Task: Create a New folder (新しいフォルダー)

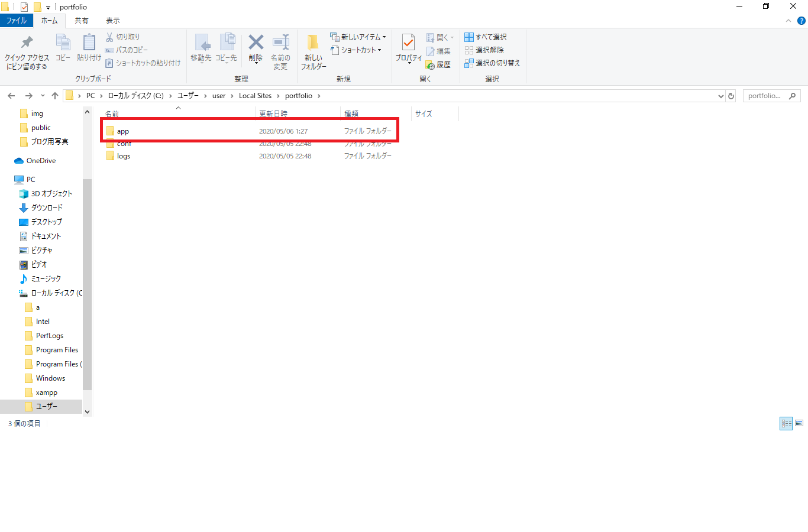Action: pos(313,53)
